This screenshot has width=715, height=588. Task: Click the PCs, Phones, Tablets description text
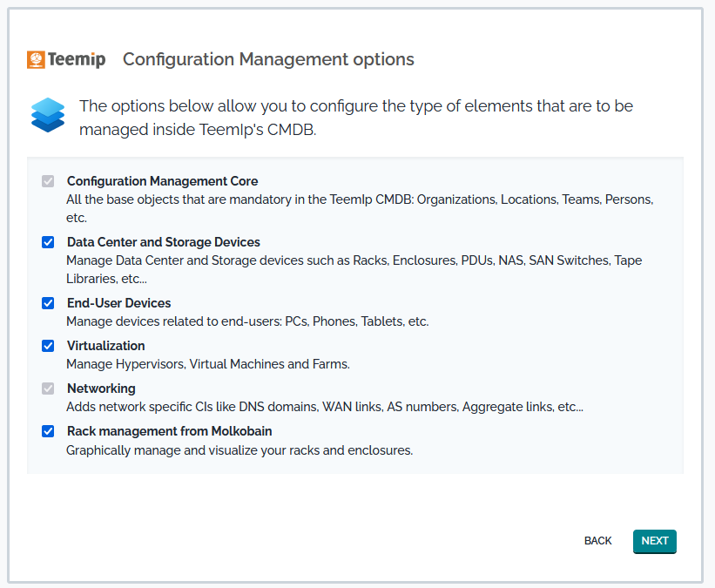(247, 321)
